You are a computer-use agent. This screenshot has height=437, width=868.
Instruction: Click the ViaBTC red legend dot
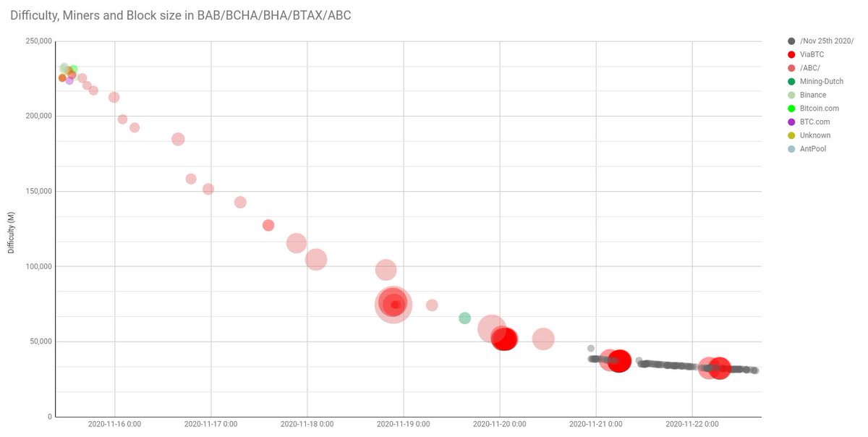point(791,54)
